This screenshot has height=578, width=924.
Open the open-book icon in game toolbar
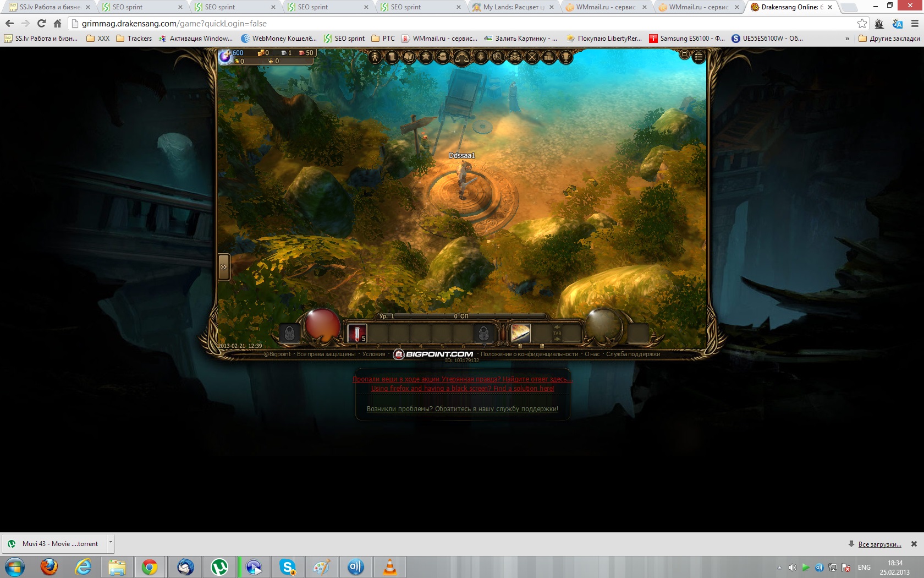(x=409, y=57)
